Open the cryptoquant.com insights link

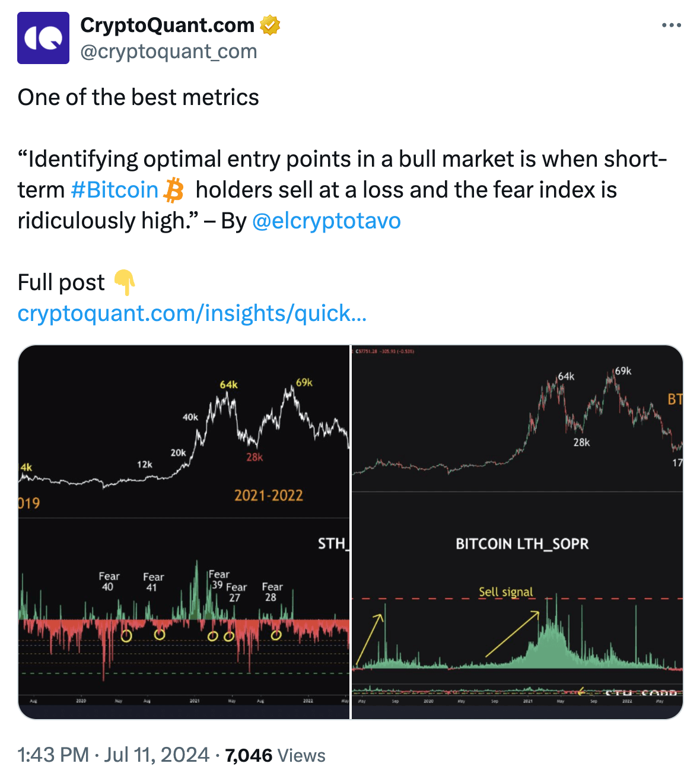(x=193, y=313)
